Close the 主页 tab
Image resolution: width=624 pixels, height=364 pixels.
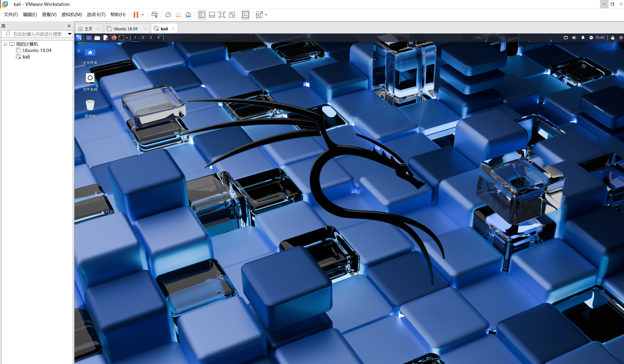coord(98,29)
